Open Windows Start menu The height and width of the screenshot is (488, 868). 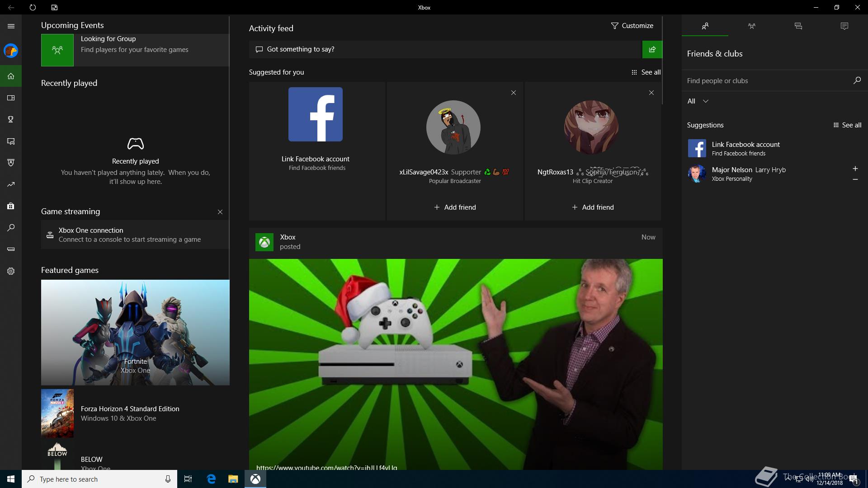tap(11, 479)
